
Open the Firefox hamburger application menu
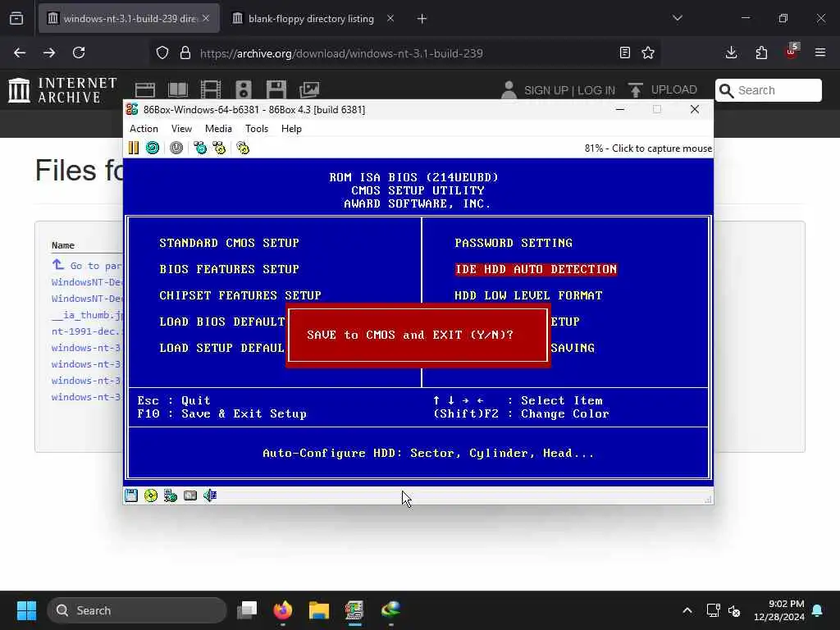click(820, 52)
